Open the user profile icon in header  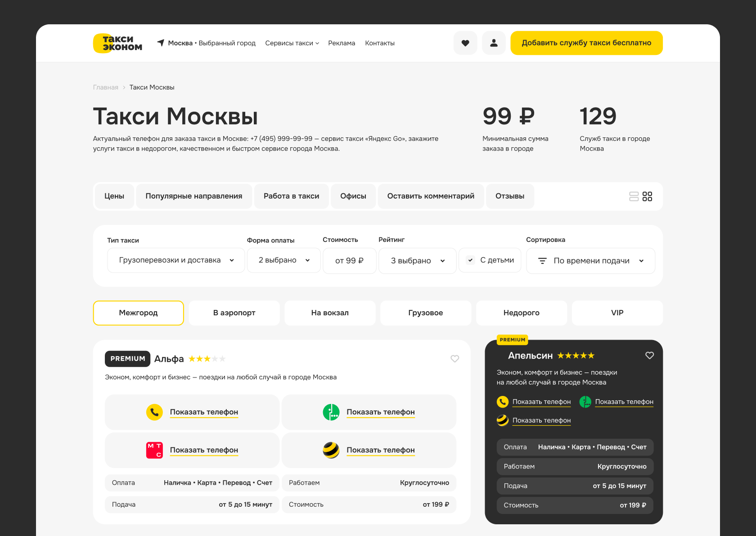pos(494,43)
